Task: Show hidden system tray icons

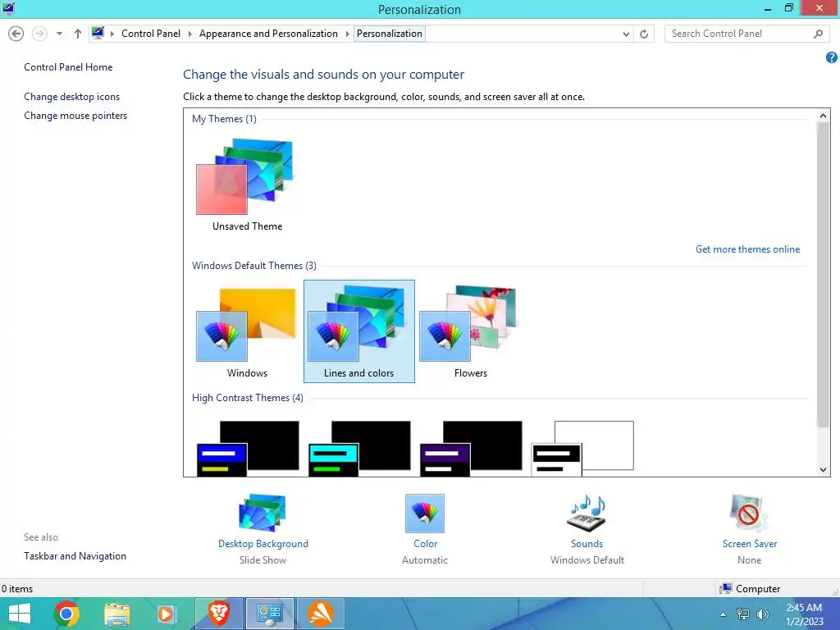Action: tap(723, 614)
